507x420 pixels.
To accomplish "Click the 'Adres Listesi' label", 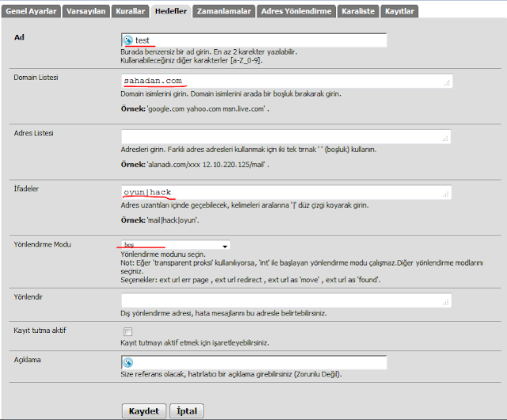I will tap(33, 133).
